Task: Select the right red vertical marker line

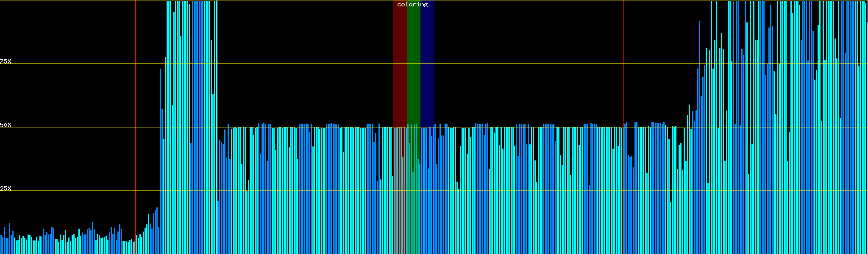Action: pos(624,85)
